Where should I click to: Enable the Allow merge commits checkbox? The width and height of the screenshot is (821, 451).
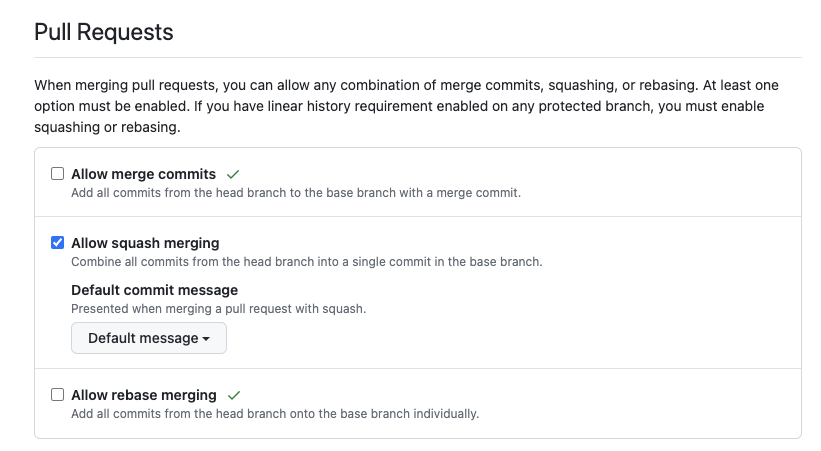(x=58, y=173)
